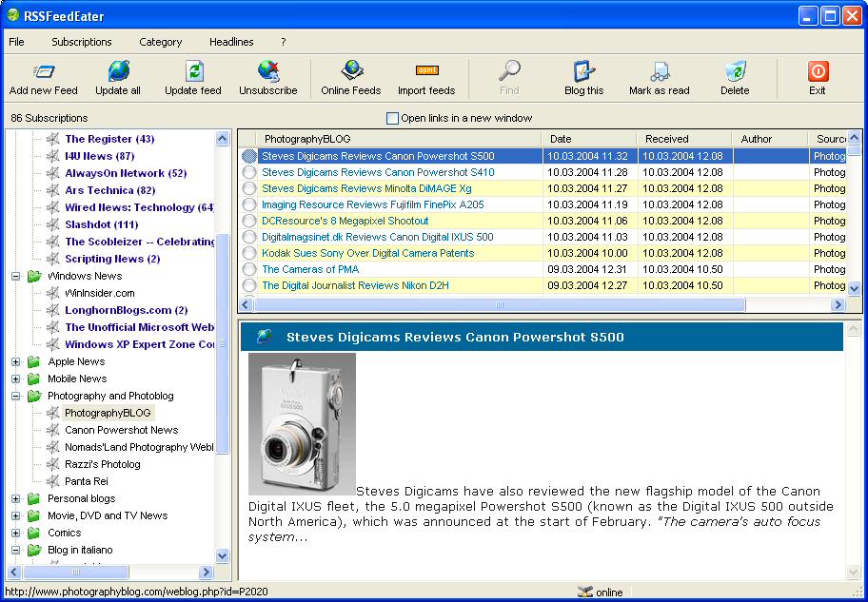Toggle read marker for Canon Powershot S500 headline
Viewport: 868px width, 602px height.
click(249, 156)
